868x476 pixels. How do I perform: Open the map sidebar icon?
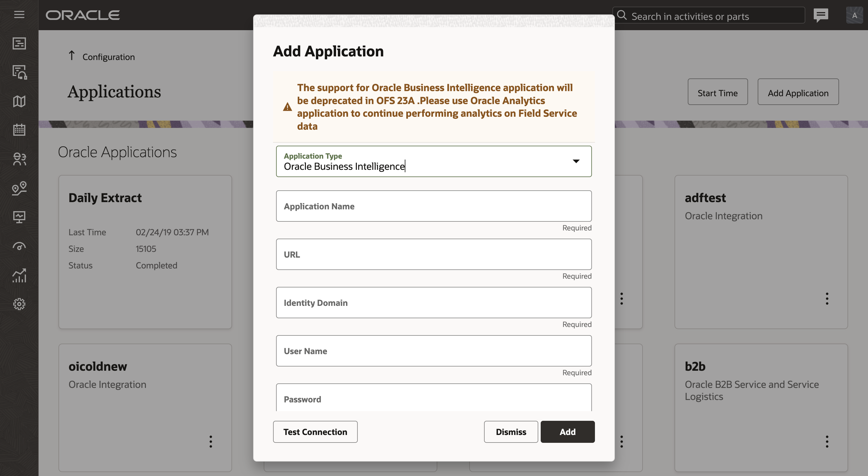click(x=19, y=101)
